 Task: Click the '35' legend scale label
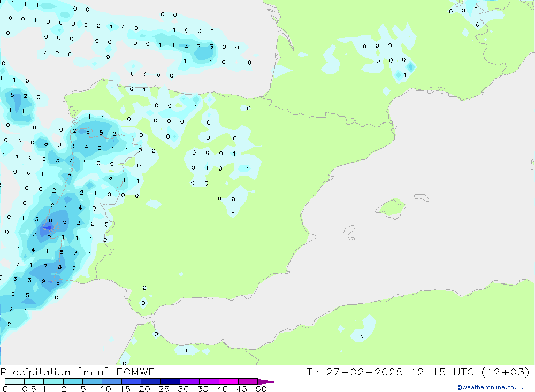point(203,389)
